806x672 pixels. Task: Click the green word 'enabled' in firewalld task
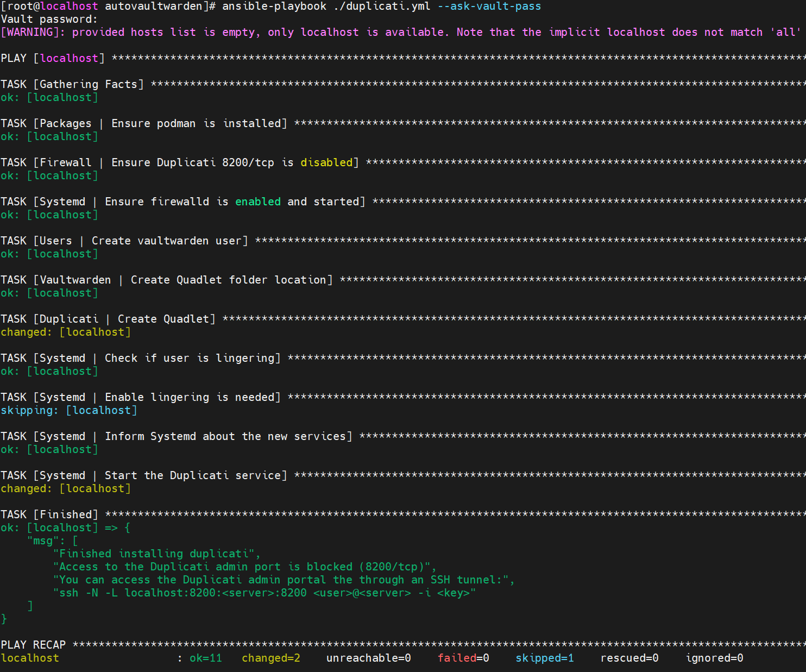click(258, 202)
